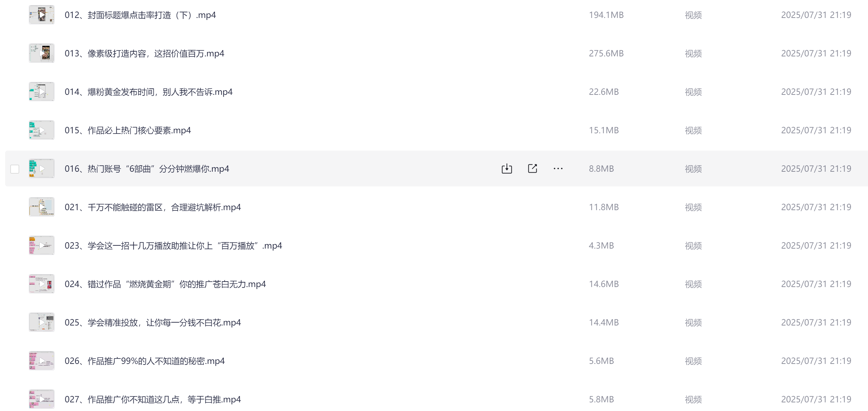The width and height of the screenshot is (868, 411).
Task: Open file 026 promotion secret video
Action: pos(145,361)
